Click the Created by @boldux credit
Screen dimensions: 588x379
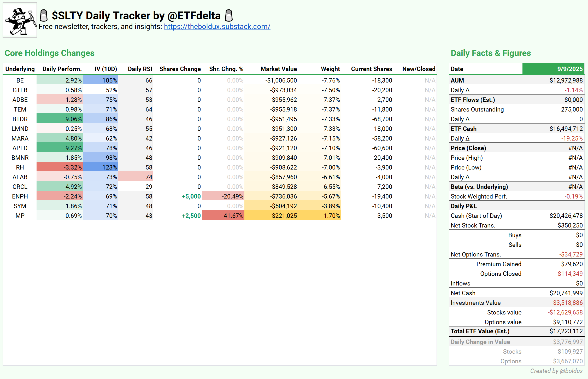tap(556, 371)
